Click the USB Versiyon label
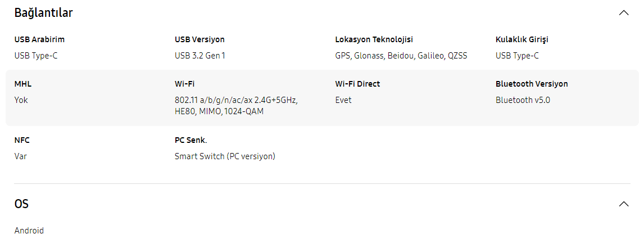 [199, 39]
